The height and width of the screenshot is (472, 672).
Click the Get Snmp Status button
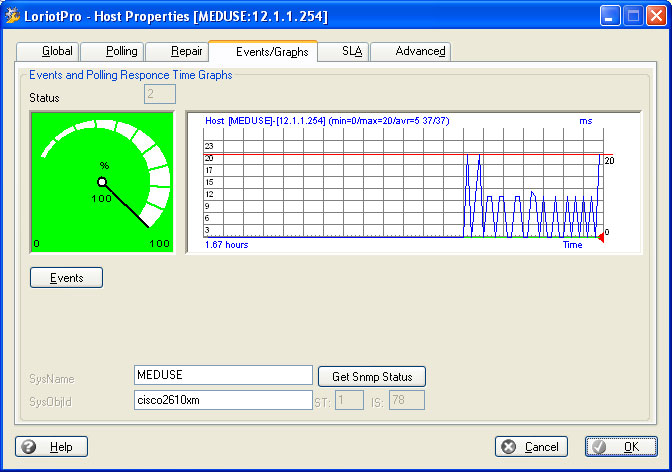[372, 377]
